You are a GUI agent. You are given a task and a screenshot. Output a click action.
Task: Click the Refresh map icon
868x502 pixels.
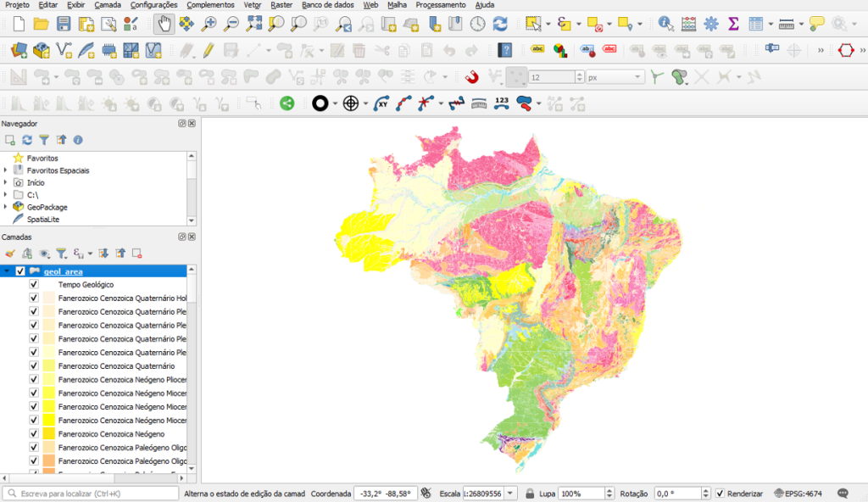tap(500, 24)
